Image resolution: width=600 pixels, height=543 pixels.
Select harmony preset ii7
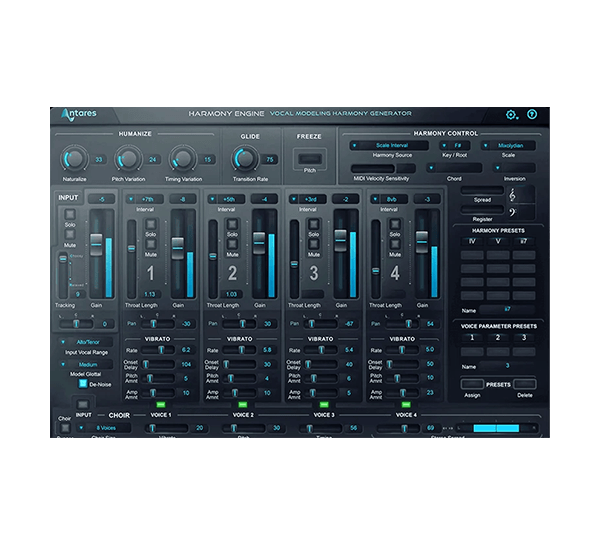[523, 241]
